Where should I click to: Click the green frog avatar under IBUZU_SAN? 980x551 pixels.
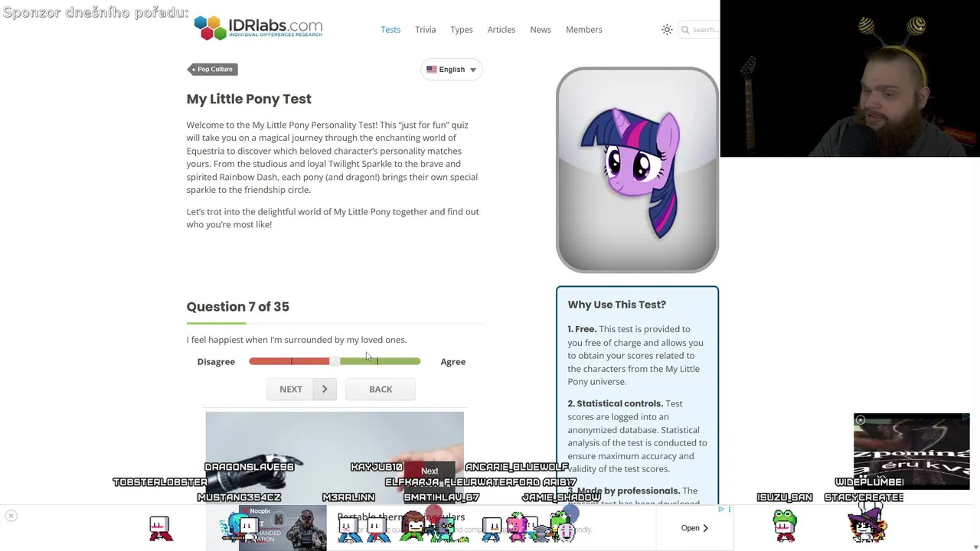[x=785, y=526]
